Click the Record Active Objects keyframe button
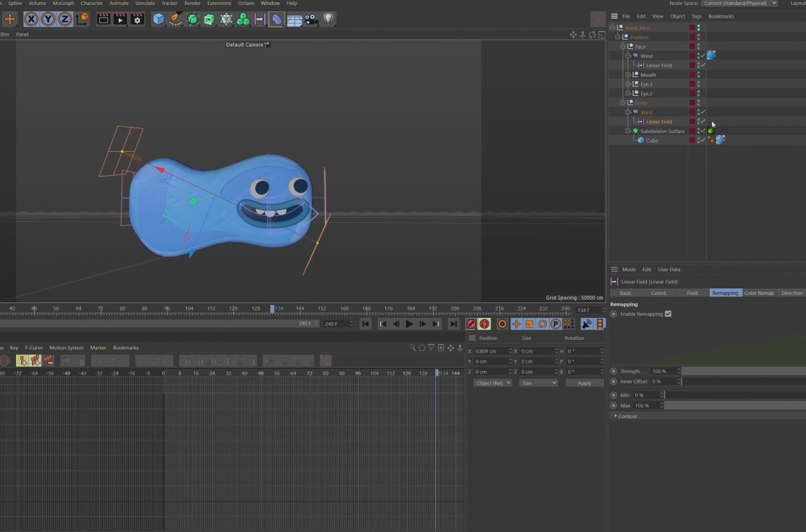 tap(471, 324)
